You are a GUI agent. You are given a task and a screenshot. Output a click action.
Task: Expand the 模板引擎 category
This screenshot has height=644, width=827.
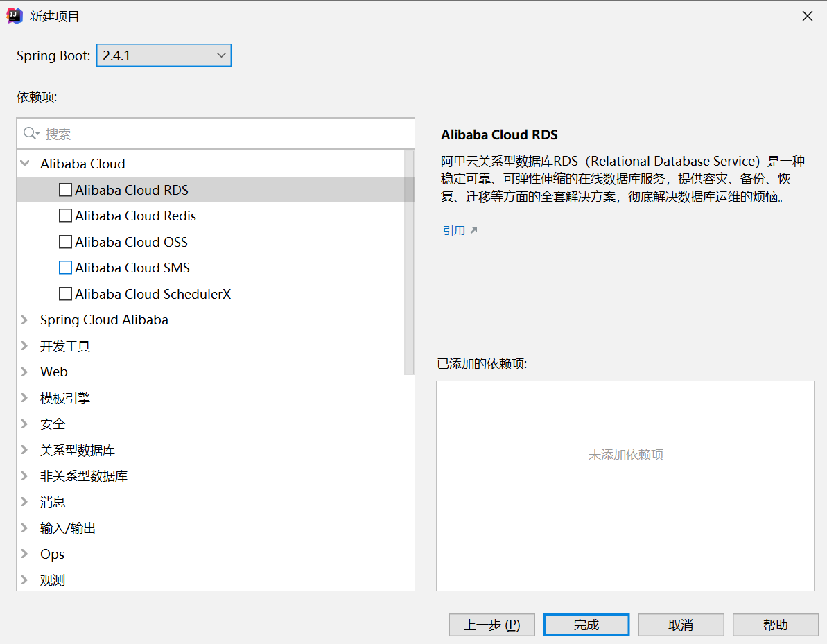click(x=25, y=398)
